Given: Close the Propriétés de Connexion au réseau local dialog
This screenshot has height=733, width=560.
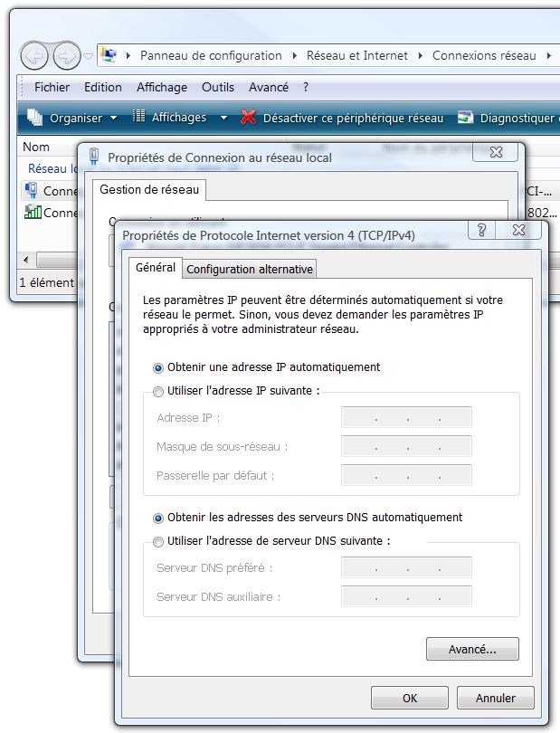Looking at the screenshot, I should [496, 152].
